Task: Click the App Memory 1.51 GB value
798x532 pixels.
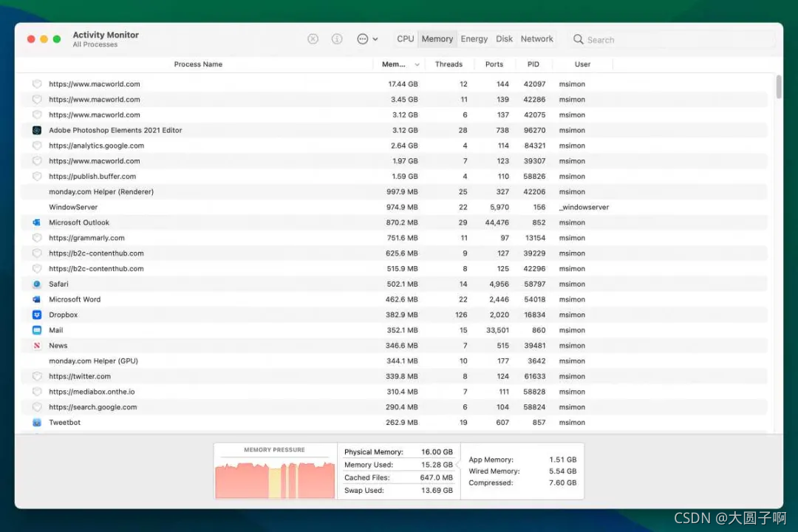Action: [x=563, y=459]
